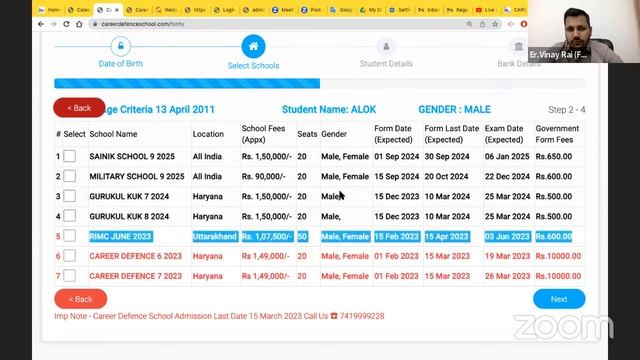Click the Student Name: ALOK heading
Screen dimensions: 640x360
(x=329, y=109)
